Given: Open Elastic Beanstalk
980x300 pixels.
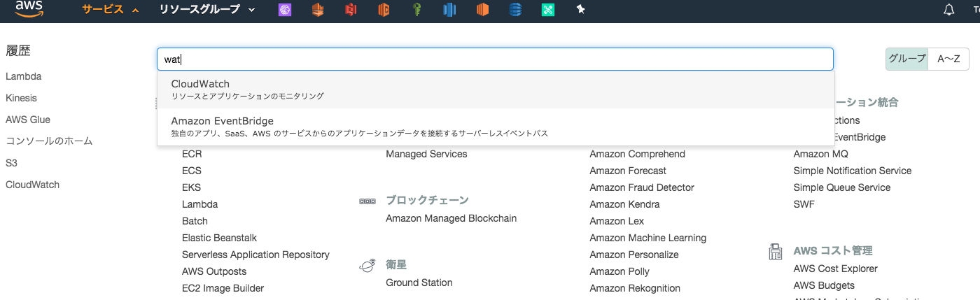Looking at the screenshot, I should [219, 238].
